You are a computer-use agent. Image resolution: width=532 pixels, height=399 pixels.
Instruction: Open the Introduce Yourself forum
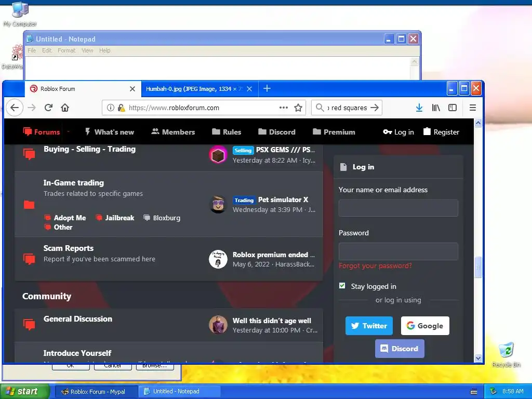coord(77,353)
